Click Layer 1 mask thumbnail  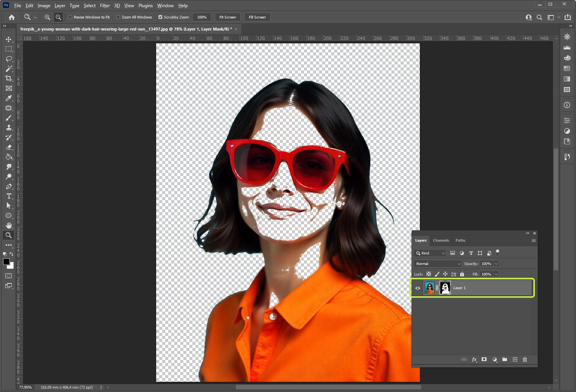445,288
